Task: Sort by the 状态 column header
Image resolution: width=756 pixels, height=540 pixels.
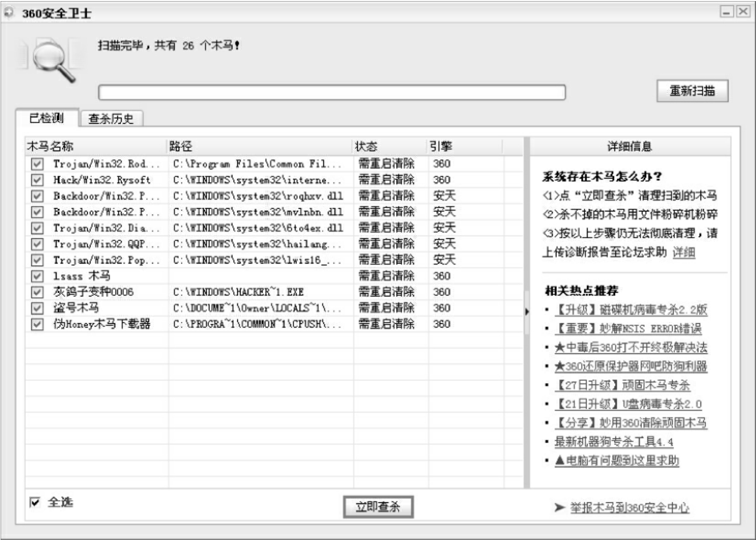Action: click(x=390, y=146)
